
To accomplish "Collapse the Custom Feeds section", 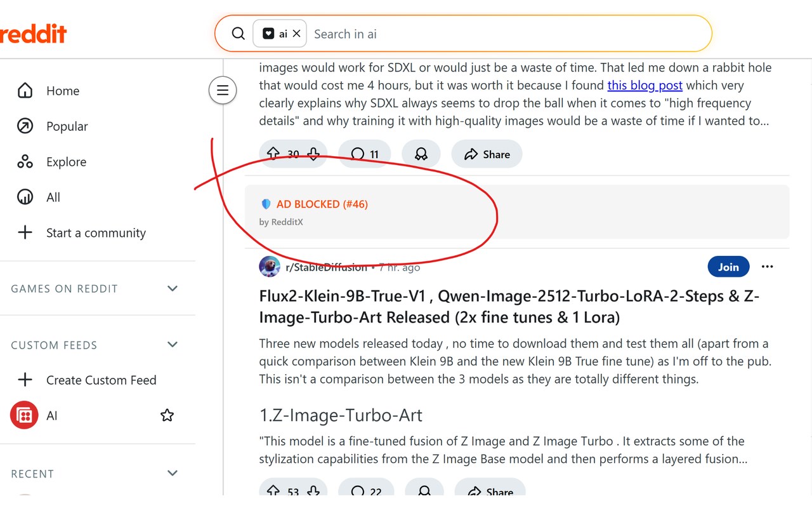I will coord(172,345).
